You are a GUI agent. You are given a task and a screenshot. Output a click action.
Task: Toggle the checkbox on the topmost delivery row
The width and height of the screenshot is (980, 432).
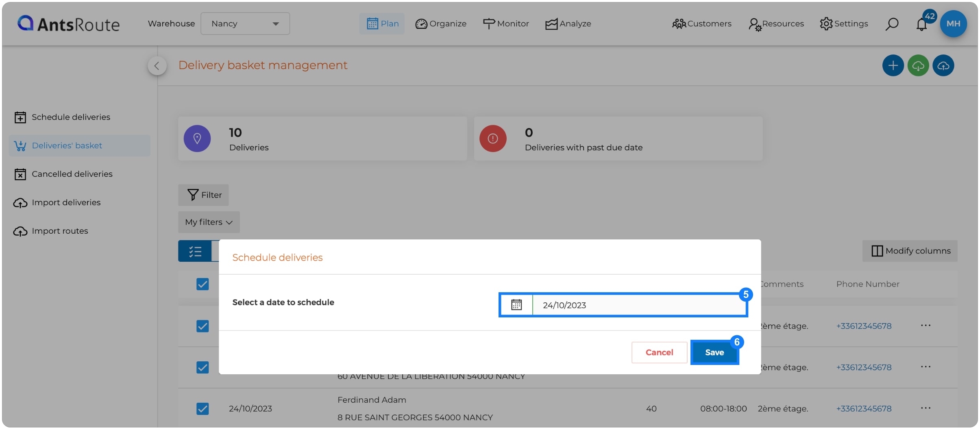click(203, 284)
